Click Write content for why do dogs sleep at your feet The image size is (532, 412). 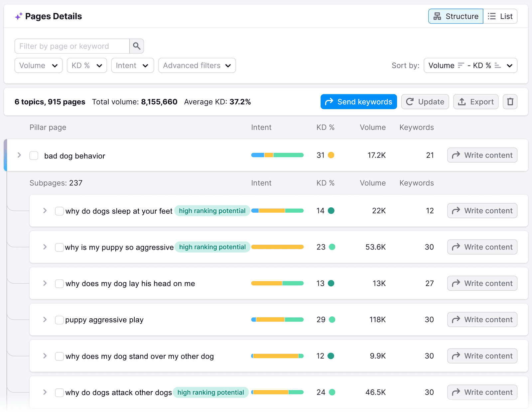(482, 210)
